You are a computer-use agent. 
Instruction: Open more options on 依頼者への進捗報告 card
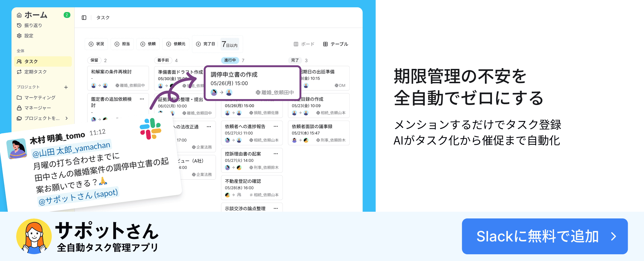[x=276, y=126]
